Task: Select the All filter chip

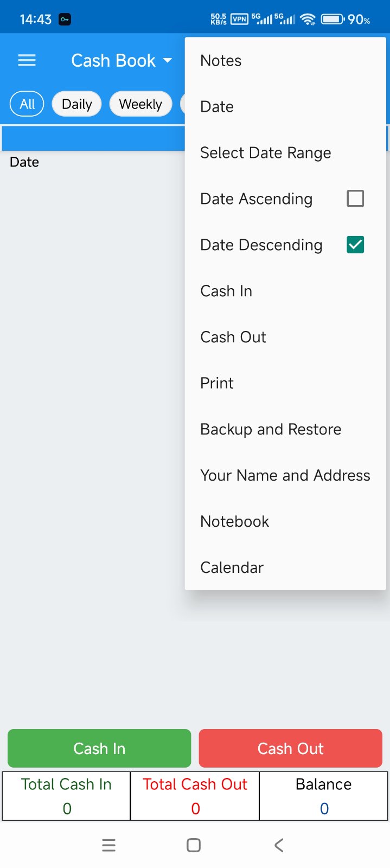Action: click(x=27, y=104)
